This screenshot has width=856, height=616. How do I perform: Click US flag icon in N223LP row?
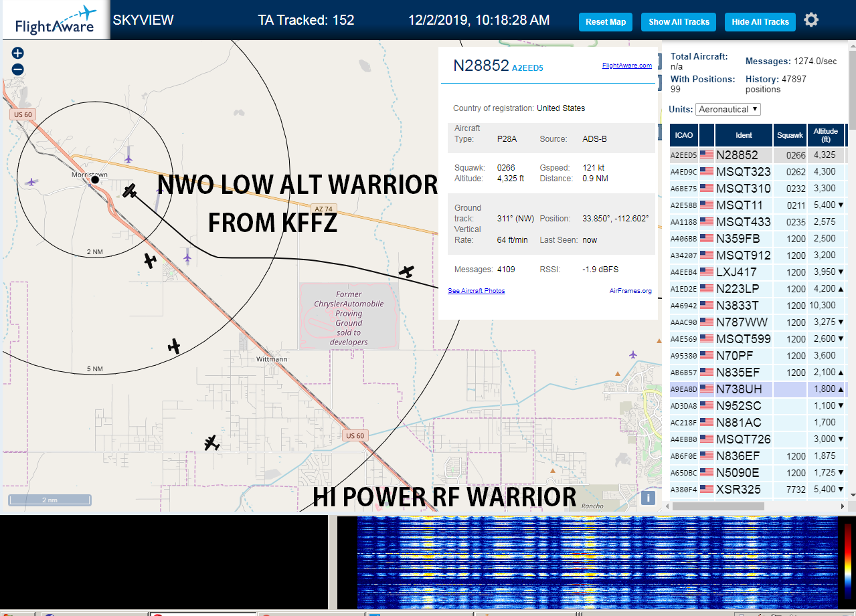[706, 289]
